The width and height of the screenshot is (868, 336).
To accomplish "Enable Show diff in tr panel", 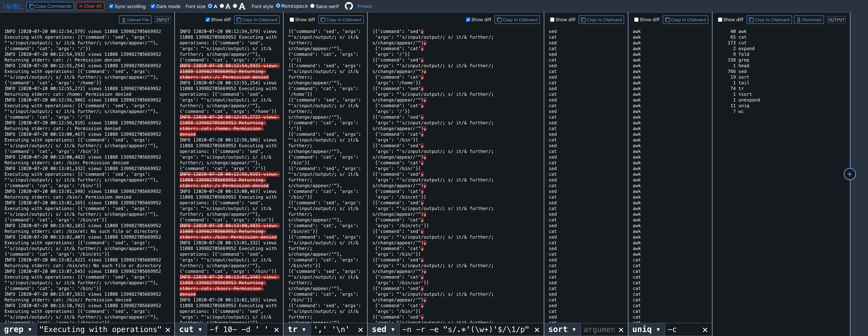I will tap(292, 19).
